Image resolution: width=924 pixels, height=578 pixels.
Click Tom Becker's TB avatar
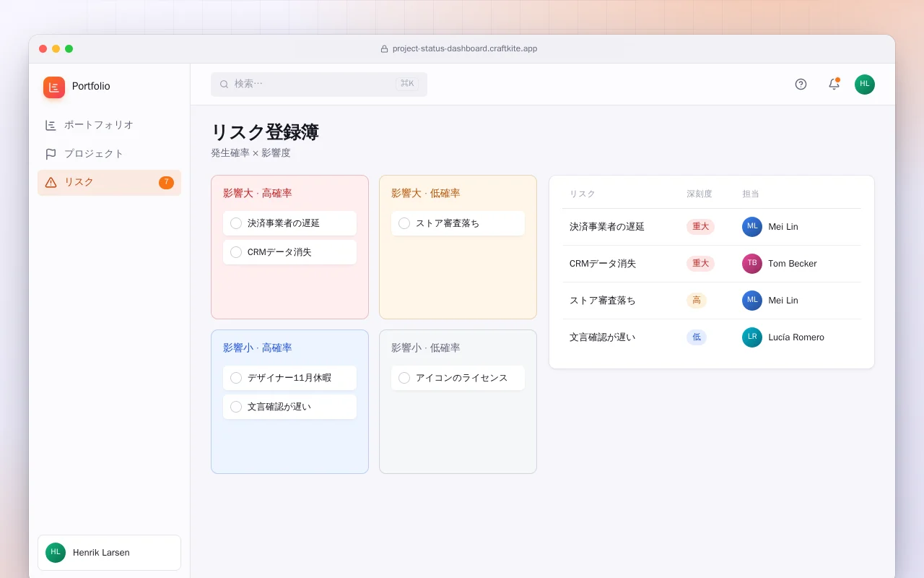click(752, 264)
